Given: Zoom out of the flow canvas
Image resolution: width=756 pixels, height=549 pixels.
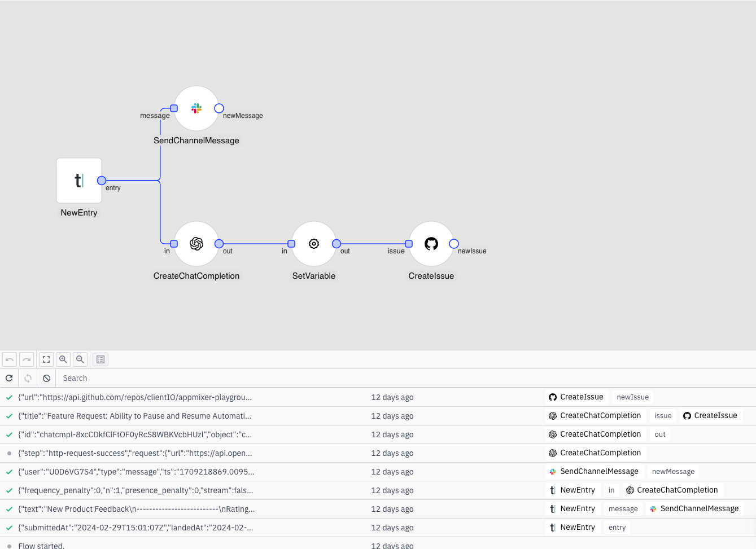Looking at the screenshot, I should point(80,359).
